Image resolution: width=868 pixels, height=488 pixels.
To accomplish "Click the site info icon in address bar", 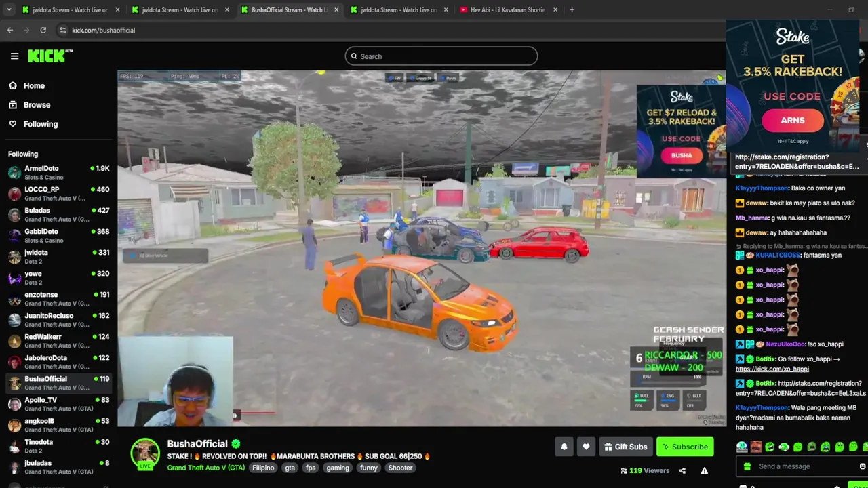I will click(62, 30).
